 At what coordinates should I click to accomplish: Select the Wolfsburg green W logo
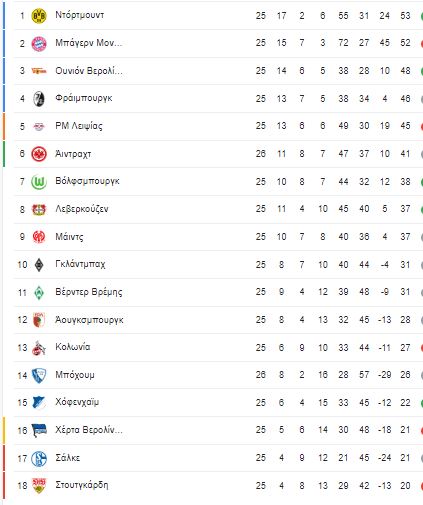click(x=39, y=182)
